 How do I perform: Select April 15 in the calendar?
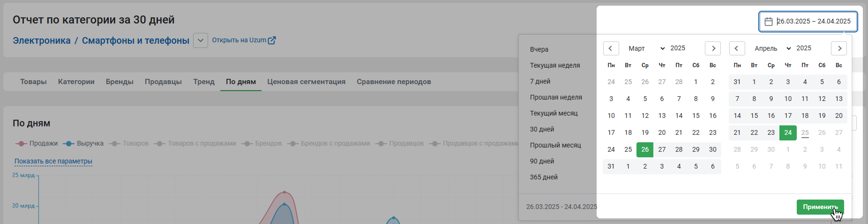click(754, 116)
